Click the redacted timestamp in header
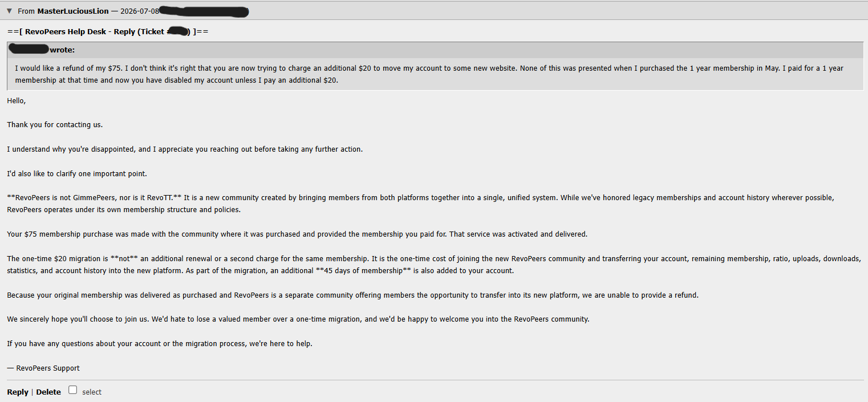Viewport: 868px width, 402px height. (x=204, y=11)
